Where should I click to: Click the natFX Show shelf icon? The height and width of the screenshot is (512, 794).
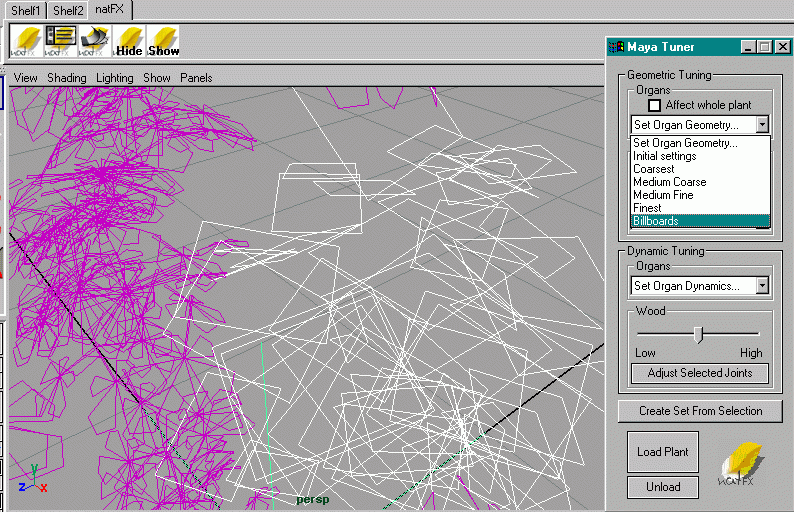[164, 41]
